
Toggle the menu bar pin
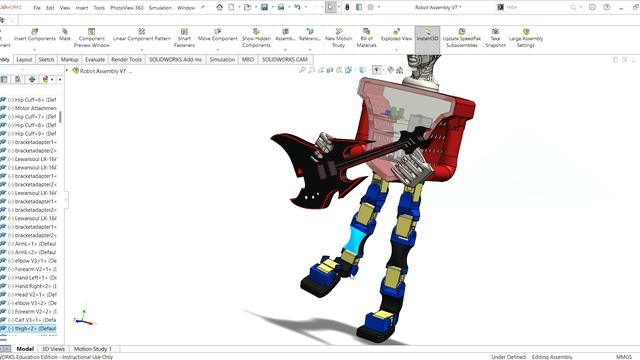[x=203, y=7]
